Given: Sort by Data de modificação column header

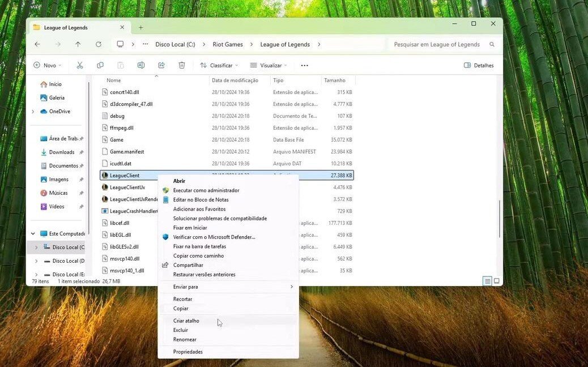Looking at the screenshot, I should (x=235, y=80).
